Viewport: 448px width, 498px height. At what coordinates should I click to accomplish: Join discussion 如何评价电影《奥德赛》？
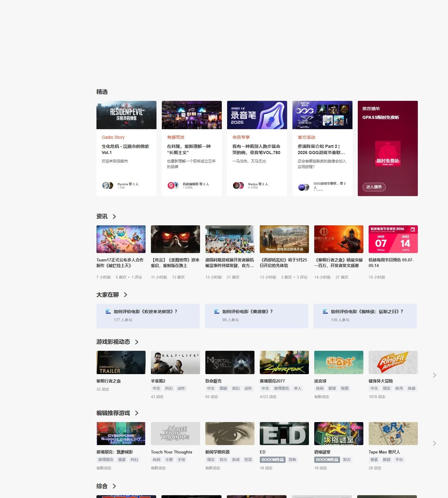coord(248,312)
